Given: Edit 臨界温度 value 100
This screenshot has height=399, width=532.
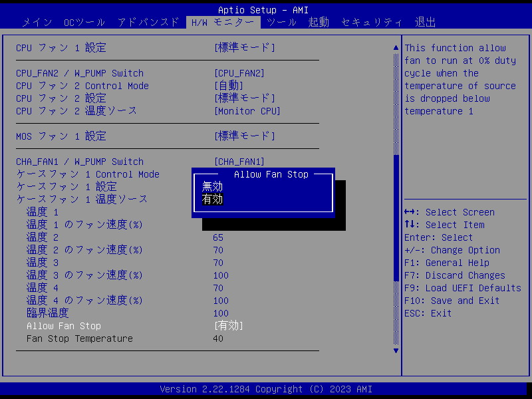Looking at the screenshot, I should tap(221, 313).
